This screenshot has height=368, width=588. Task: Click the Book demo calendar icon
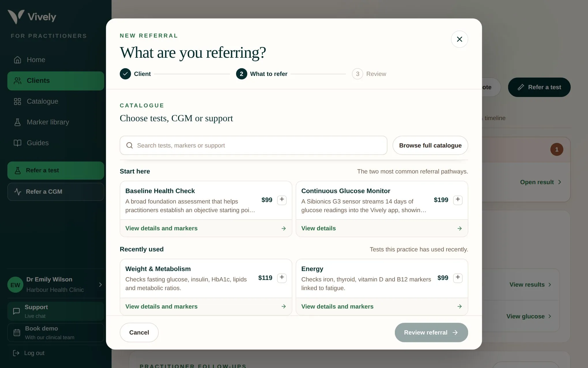point(17,332)
